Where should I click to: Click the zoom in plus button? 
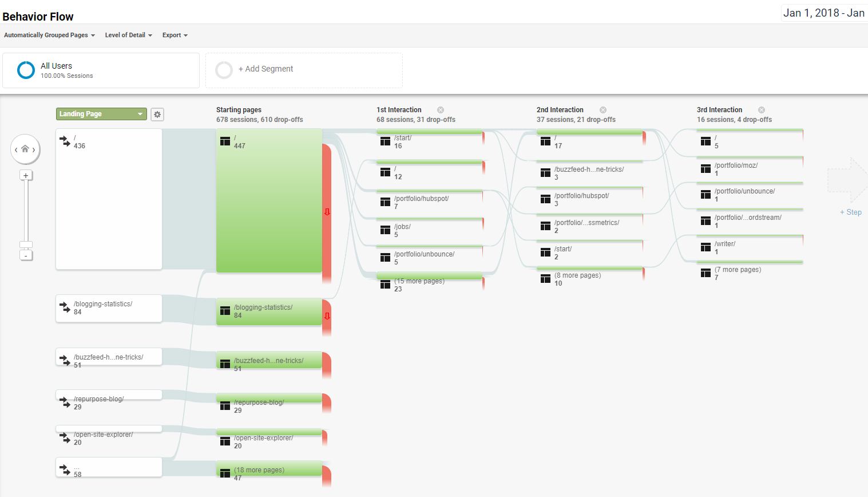tap(26, 175)
